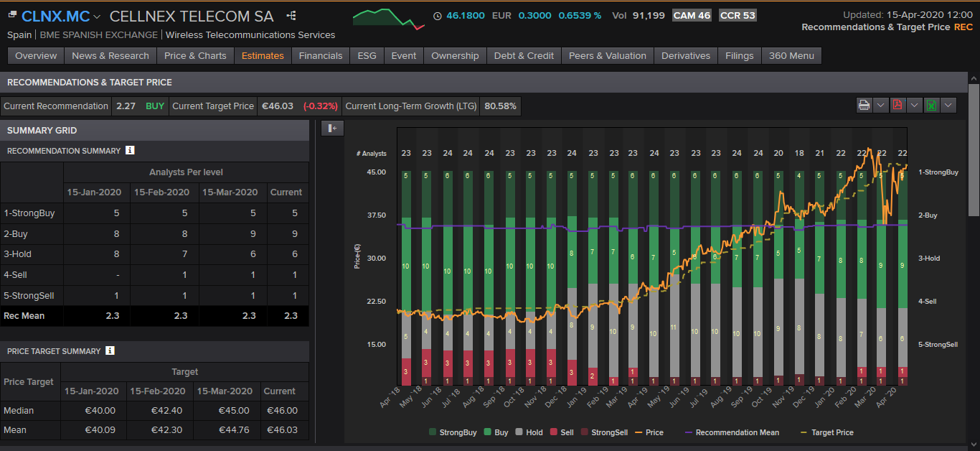Switch to the Financials tab
The image size is (980, 451).
tap(321, 56)
